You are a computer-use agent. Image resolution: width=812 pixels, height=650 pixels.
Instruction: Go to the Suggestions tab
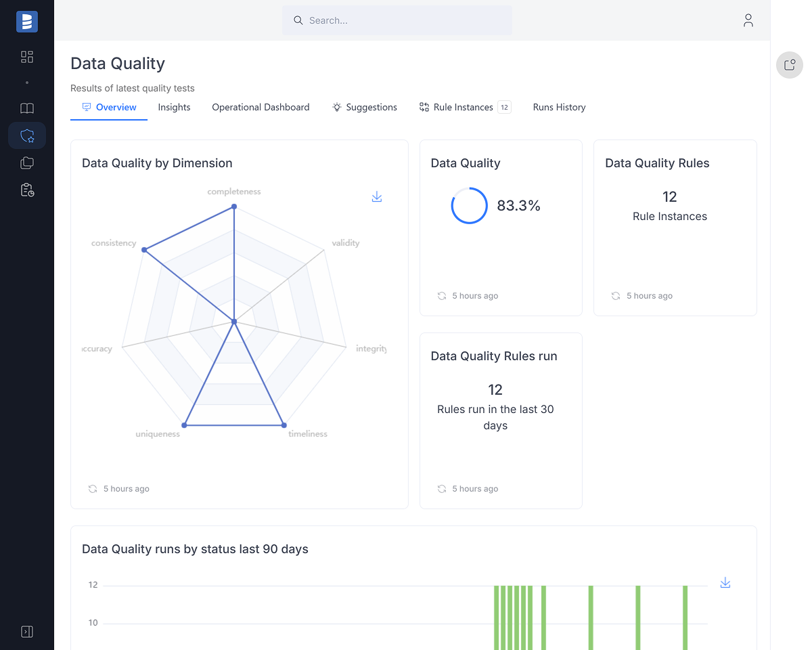[365, 107]
